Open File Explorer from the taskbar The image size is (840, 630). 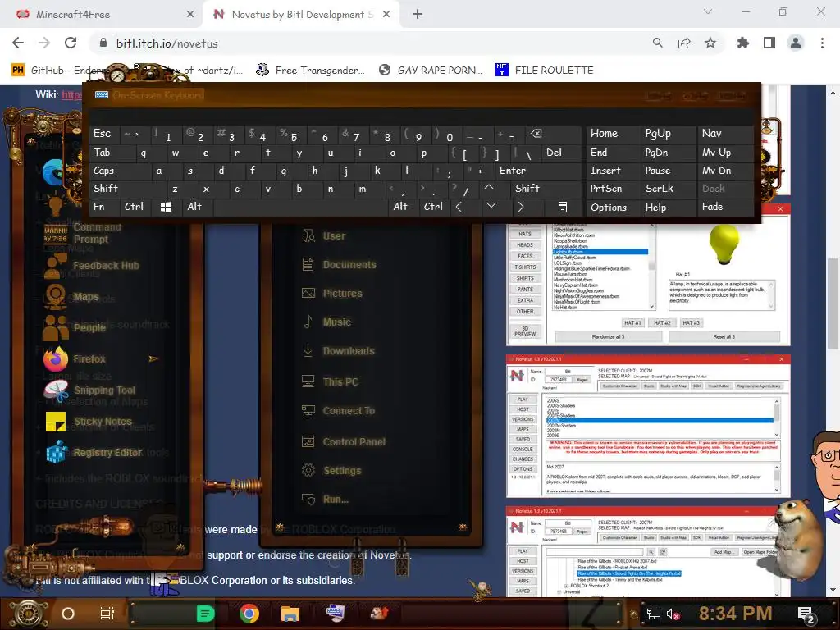click(290, 614)
